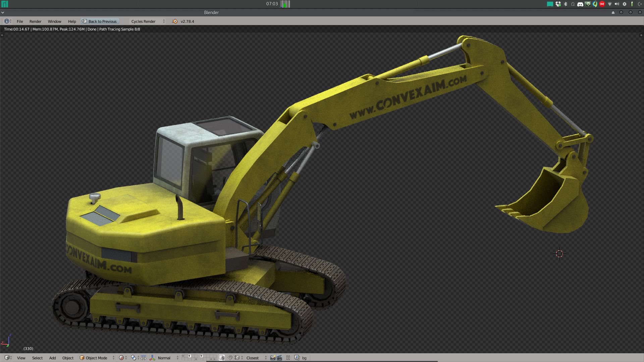Toggle the layer lock-to-scene button
The height and width of the screenshot is (362, 644).
click(222, 358)
